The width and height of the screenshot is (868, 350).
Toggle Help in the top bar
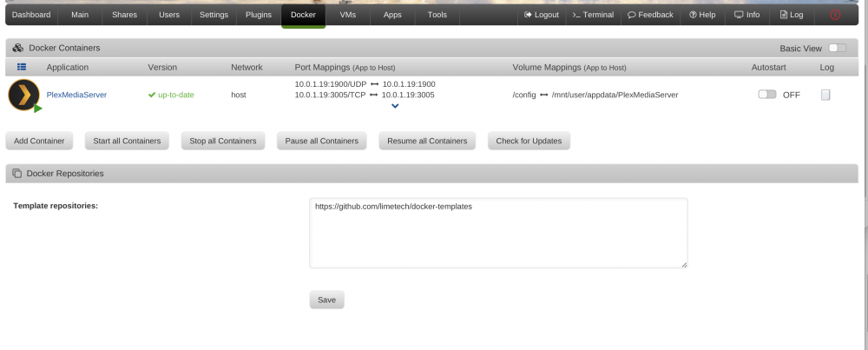click(x=702, y=15)
